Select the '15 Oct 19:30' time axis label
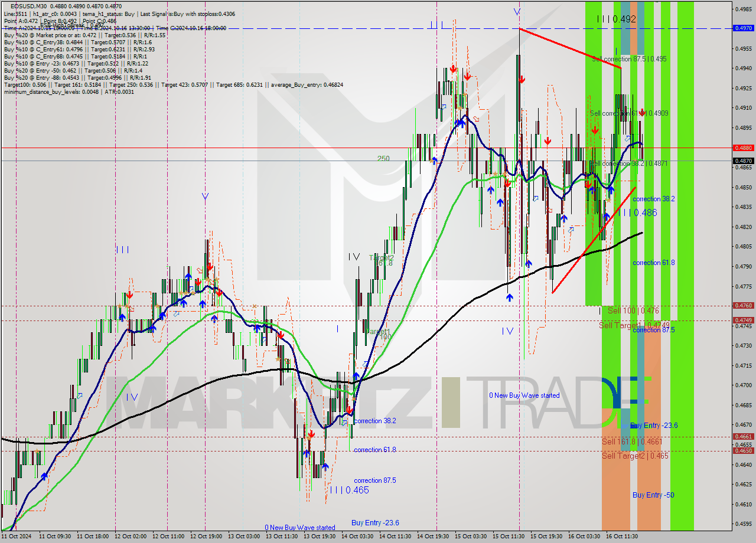756x543 pixels. coord(546,537)
